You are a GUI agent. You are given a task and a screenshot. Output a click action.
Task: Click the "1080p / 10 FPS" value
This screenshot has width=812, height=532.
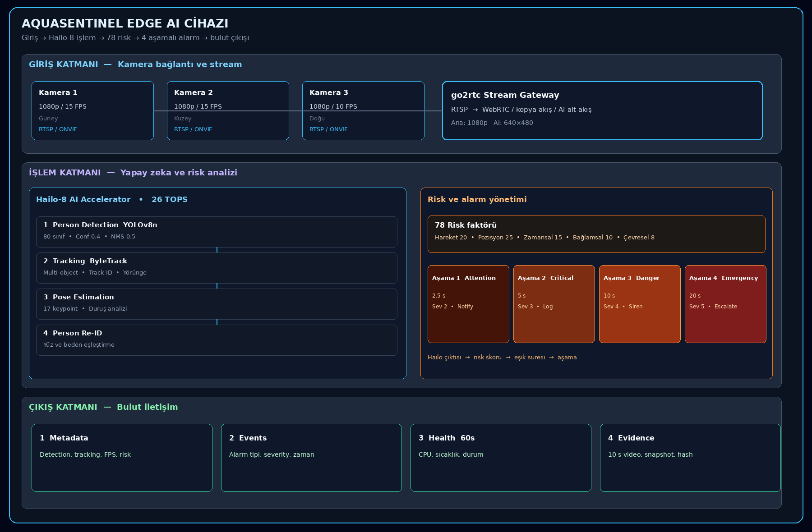pyautogui.click(x=333, y=106)
